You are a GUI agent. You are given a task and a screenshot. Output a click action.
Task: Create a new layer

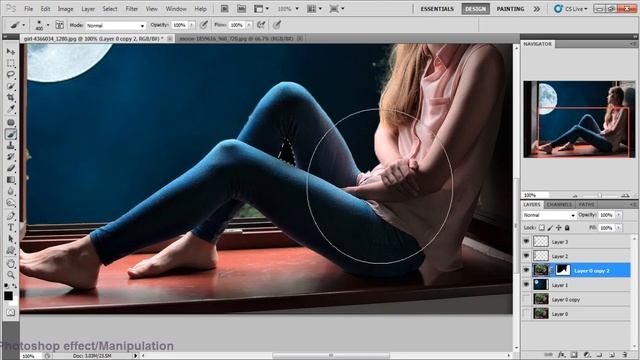coord(612,355)
